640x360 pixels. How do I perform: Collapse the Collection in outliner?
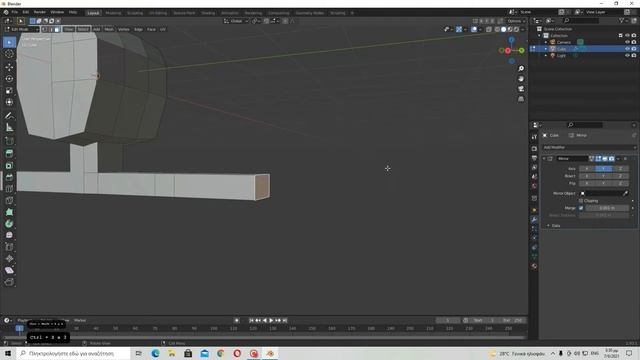click(540, 36)
